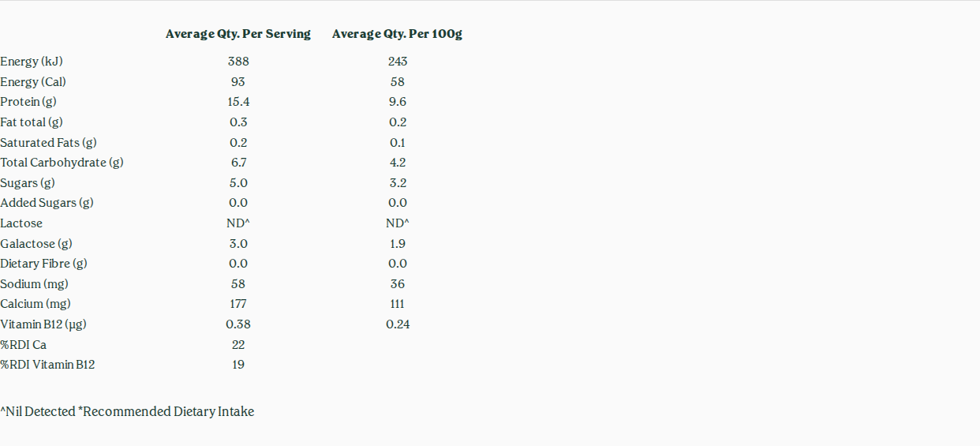The width and height of the screenshot is (980, 446).
Task: Select the Galactose (g) label
Action: [36, 244]
